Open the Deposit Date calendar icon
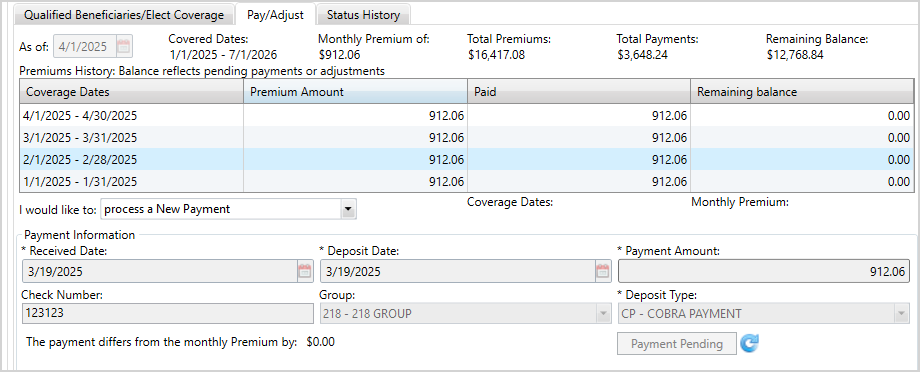Screen dimensions: 920x372 pyautogui.click(x=603, y=271)
